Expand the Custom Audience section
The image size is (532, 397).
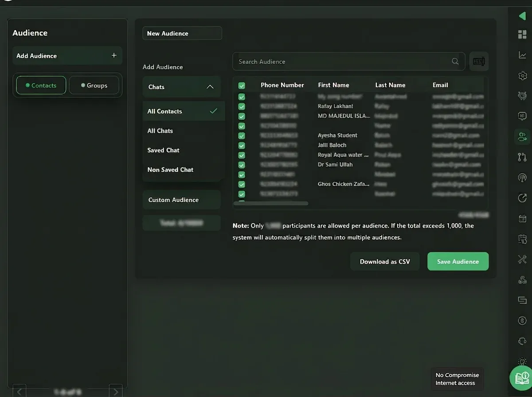coord(181,200)
